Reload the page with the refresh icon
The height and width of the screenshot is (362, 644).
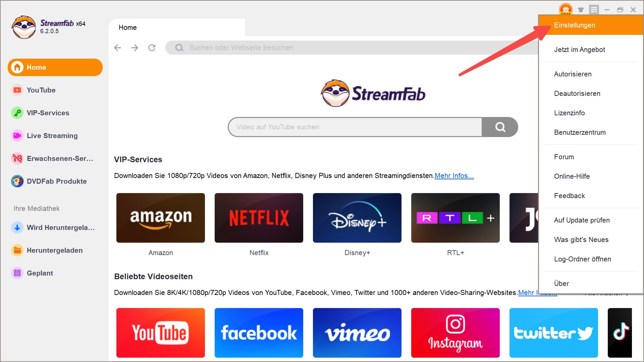coord(152,48)
